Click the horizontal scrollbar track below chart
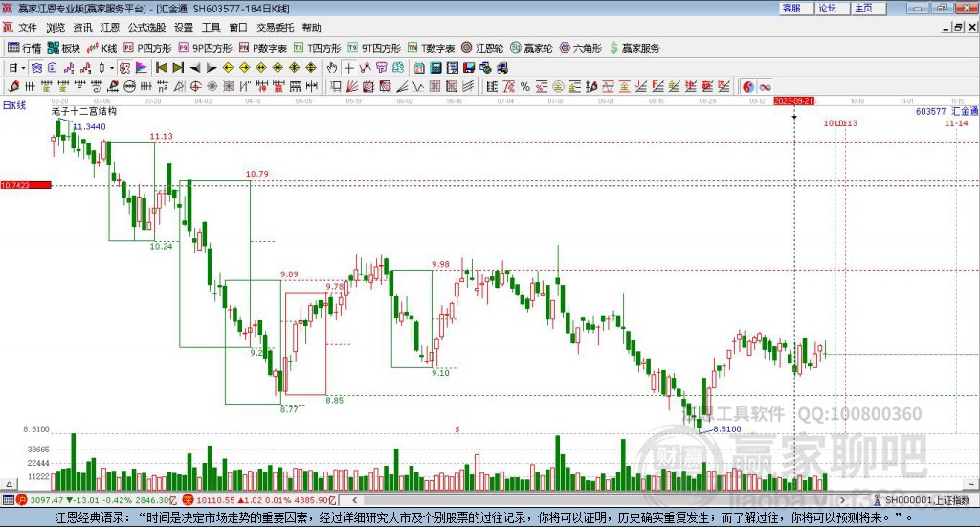Viewport: 980px width, 527px height. (599, 500)
